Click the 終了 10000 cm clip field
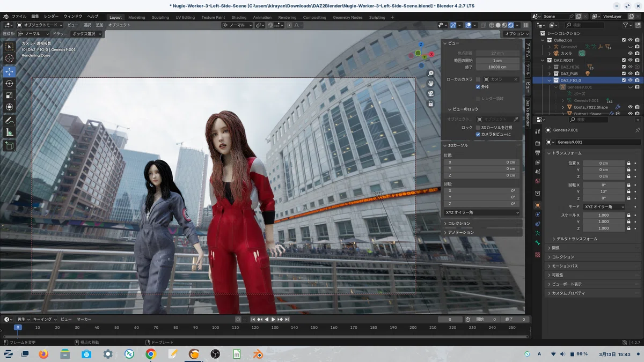The height and width of the screenshot is (362, 644). [x=497, y=67]
